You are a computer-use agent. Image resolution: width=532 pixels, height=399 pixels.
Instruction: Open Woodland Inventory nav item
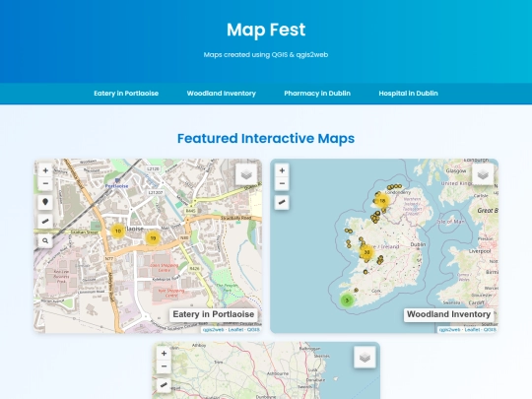pyautogui.click(x=222, y=94)
